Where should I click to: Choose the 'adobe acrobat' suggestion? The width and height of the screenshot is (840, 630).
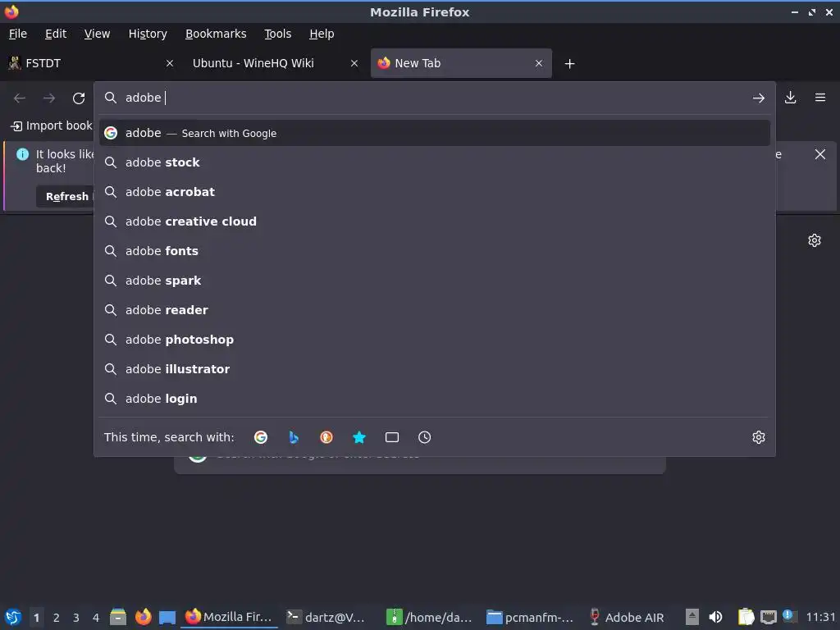coord(435,192)
